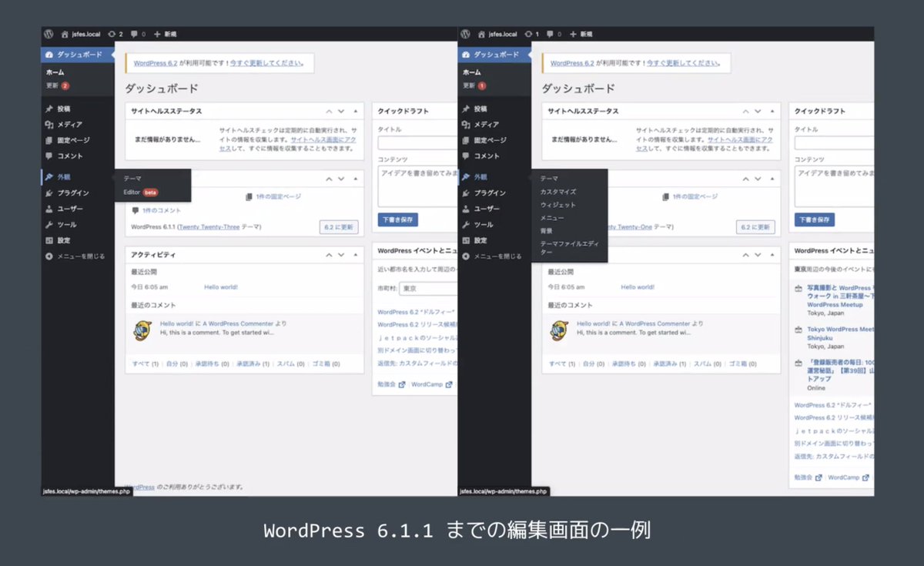924x566 pixels.
Task: Click 下書き保存 button in left dashboard
Action: click(398, 219)
